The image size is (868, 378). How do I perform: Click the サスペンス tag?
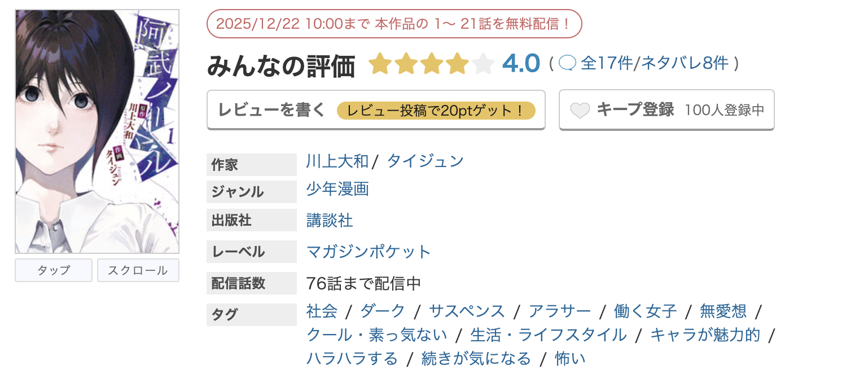pyautogui.click(x=467, y=311)
